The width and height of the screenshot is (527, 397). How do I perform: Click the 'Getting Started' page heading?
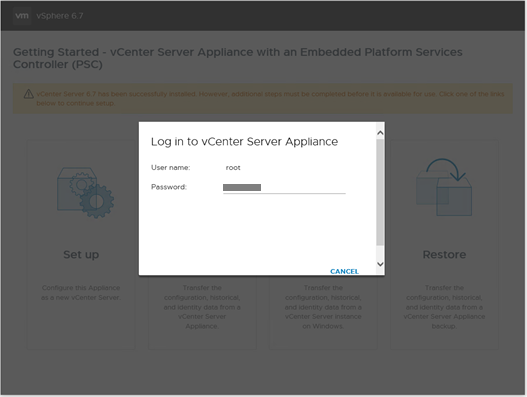(238, 58)
